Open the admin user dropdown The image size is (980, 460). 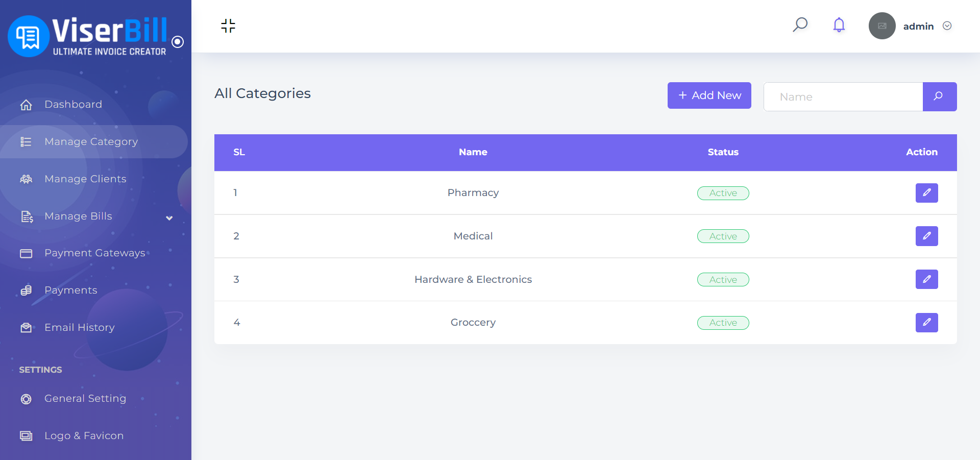(947, 26)
